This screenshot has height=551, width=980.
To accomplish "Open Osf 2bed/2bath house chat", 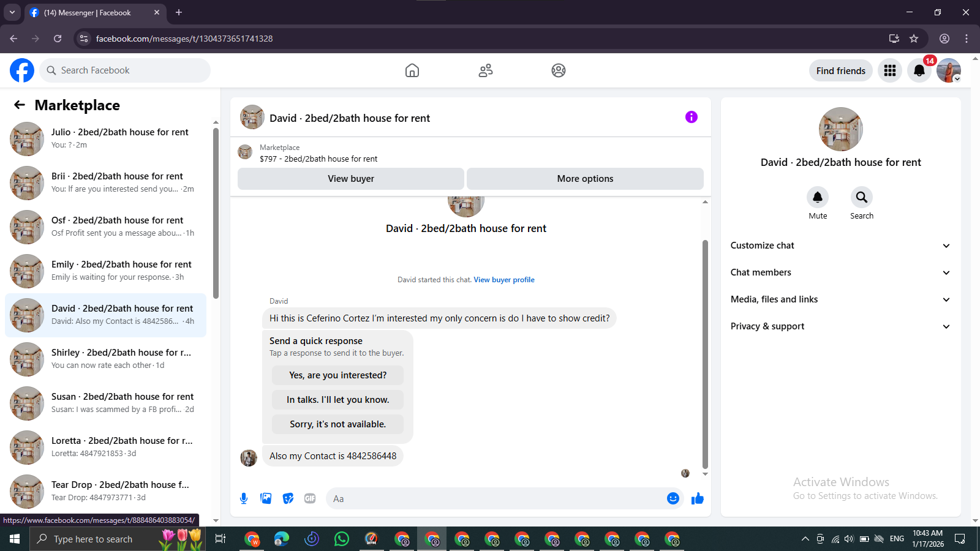I will (x=105, y=227).
